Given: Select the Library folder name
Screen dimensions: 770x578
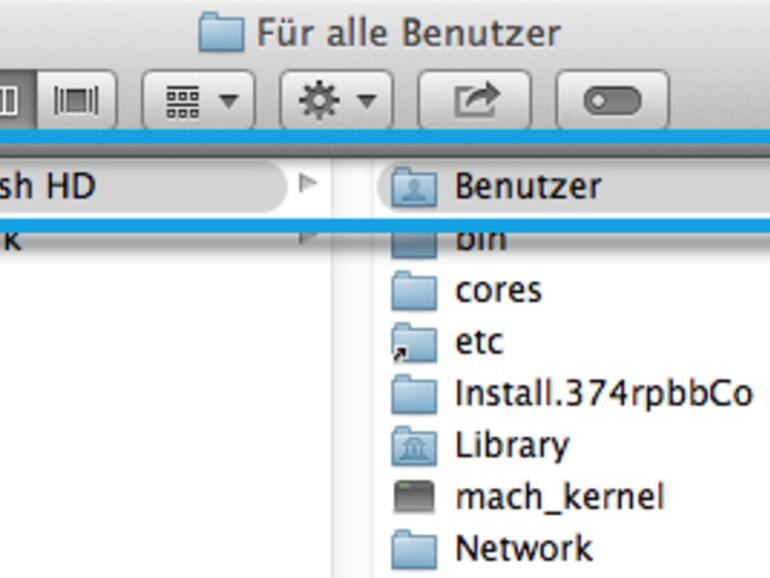Looking at the screenshot, I should coord(511,446).
